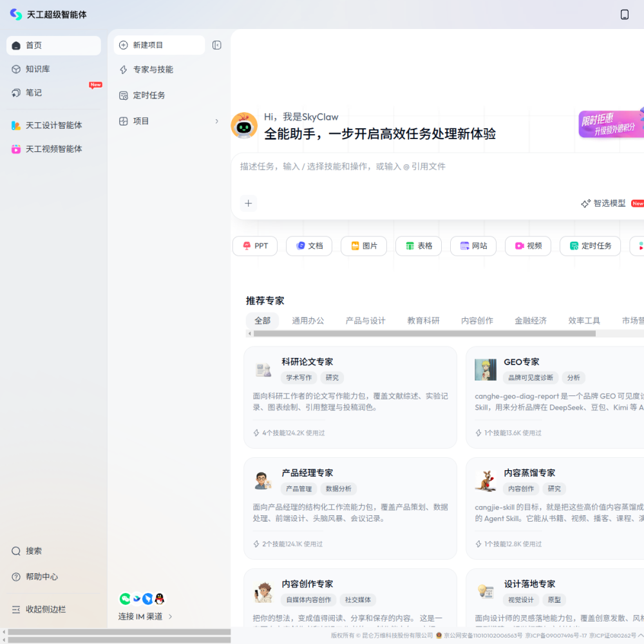Viewport: 644px width, 644px height.
Task: Click 新建项目 new project button
Action: (x=159, y=45)
